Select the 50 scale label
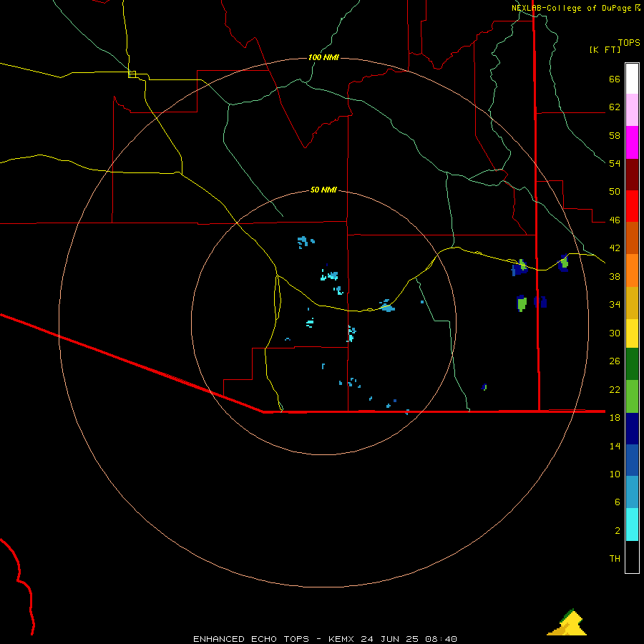 [x=615, y=191]
